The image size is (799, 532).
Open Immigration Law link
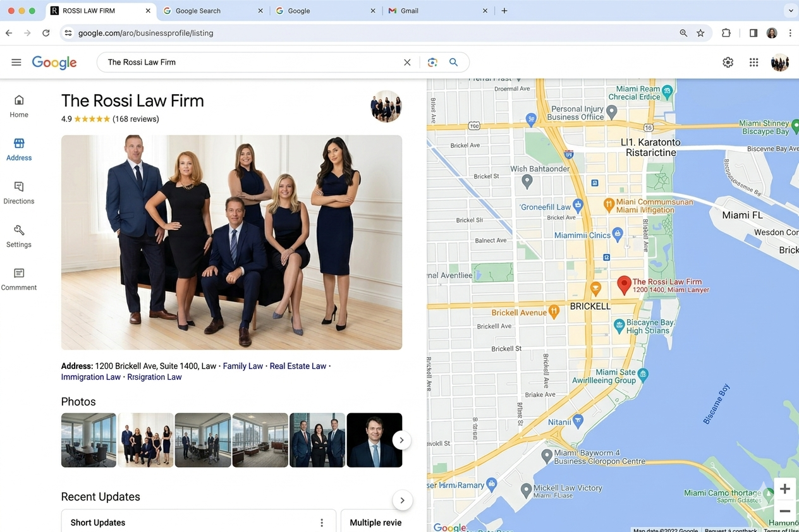tap(91, 377)
